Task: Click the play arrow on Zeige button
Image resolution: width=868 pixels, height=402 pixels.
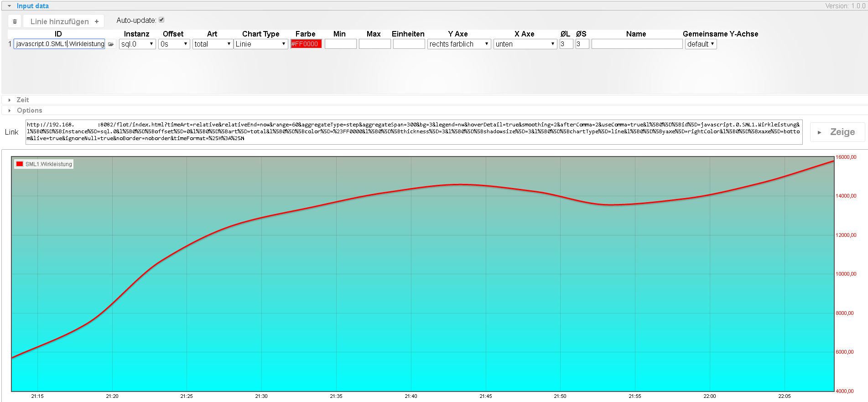Action: pyautogui.click(x=820, y=132)
